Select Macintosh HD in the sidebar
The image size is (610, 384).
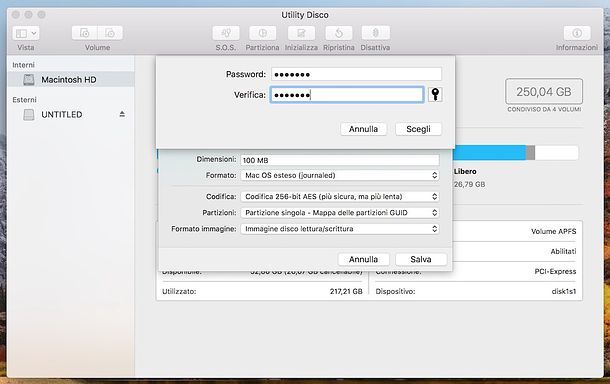click(71, 79)
